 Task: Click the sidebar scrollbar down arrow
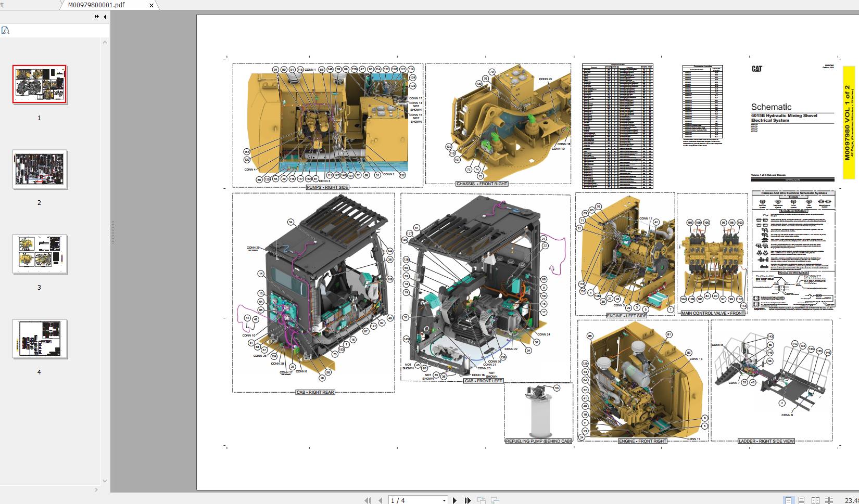[104, 481]
